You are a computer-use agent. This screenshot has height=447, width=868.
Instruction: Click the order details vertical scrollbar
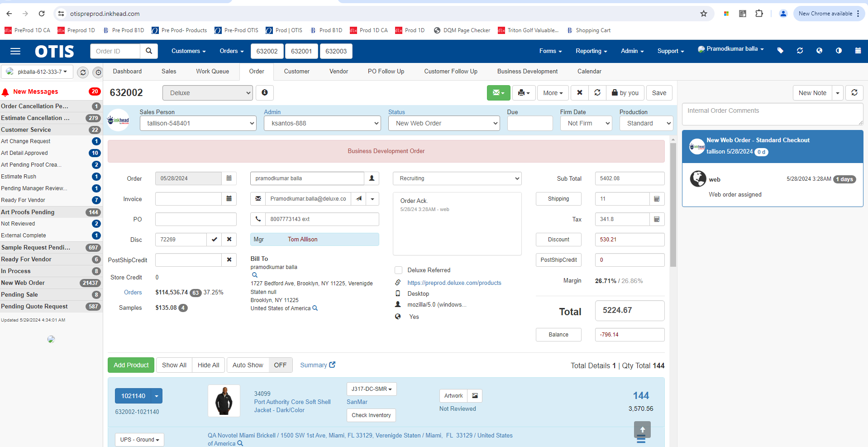(673, 204)
